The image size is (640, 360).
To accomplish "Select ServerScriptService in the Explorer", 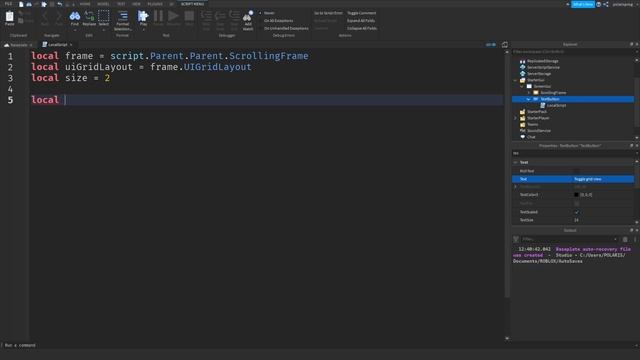I will coord(543,67).
